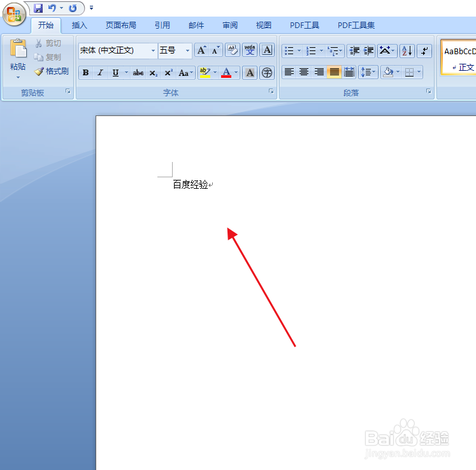Clear formatting with eraser icon
The height and width of the screenshot is (470, 476).
233,50
